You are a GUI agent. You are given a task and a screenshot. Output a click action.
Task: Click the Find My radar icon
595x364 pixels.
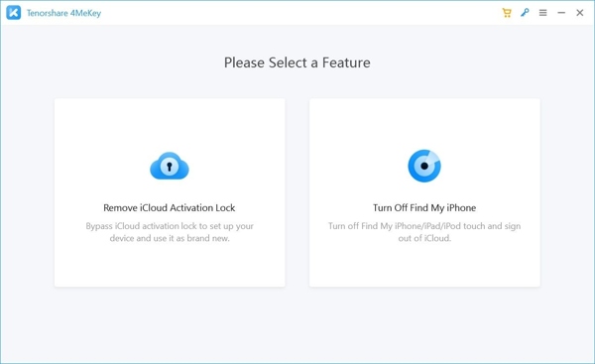pyautogui.click(x=424, y=166)
